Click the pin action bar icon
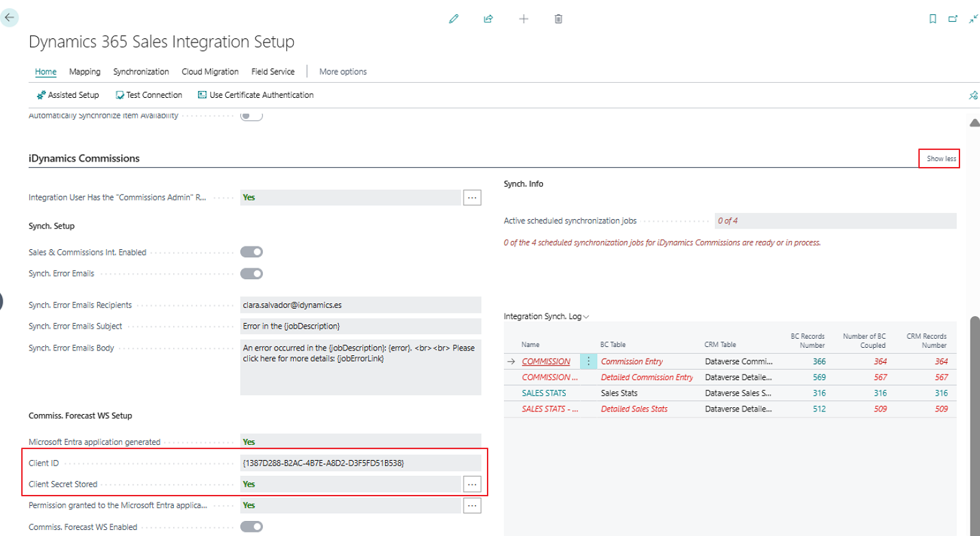980x536 pixels. click(973, 96)
